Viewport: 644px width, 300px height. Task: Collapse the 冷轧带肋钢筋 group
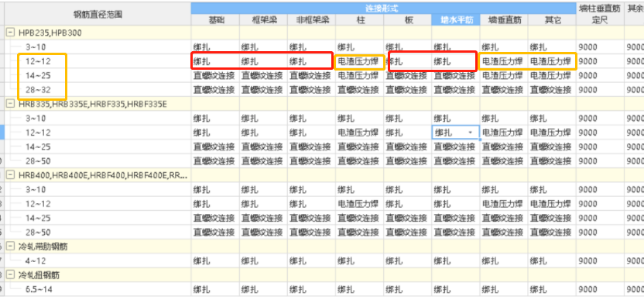pyautogui.click(x=11, y=247)
